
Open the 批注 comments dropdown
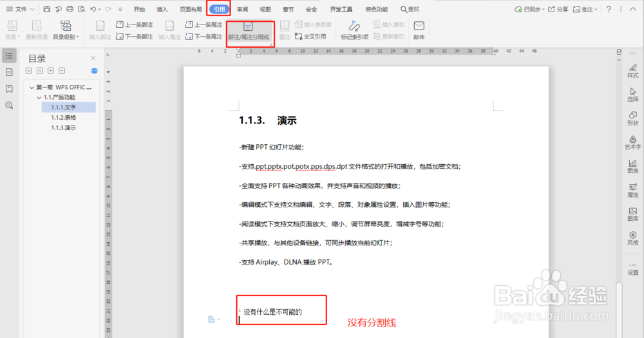point(585,9)
